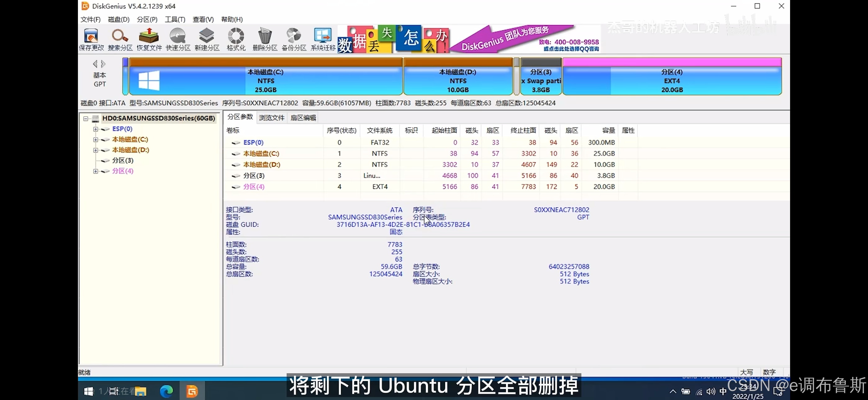Click the 序号(状态) column header
The image size is (868, 400).
click(341, 130)
